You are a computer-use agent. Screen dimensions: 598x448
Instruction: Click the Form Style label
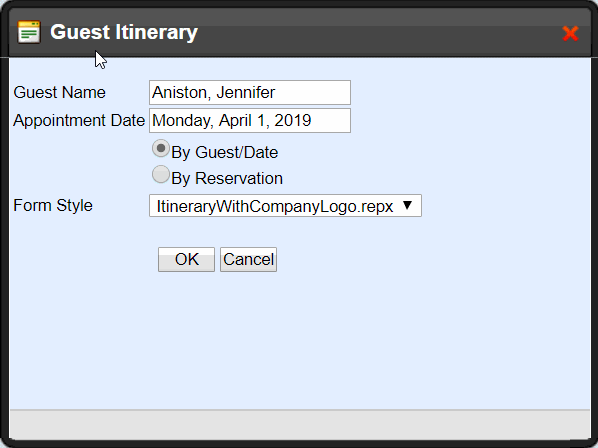(x=53, y=206)
